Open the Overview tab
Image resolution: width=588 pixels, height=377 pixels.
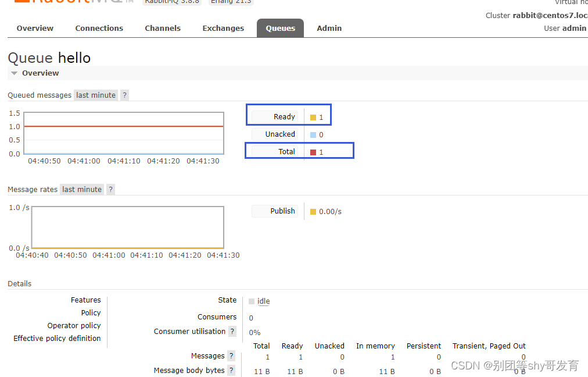(35, 28)
